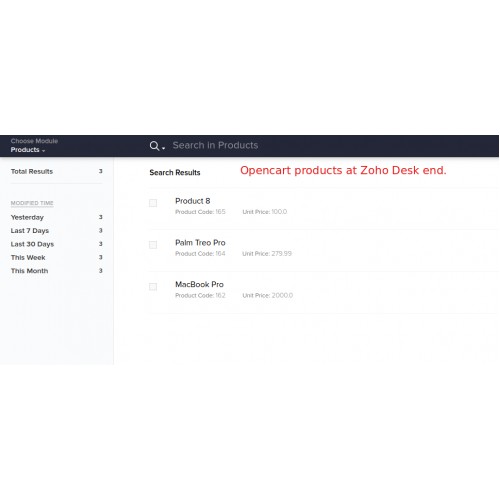Open the Product 8 record

click(x=193, y=201)
